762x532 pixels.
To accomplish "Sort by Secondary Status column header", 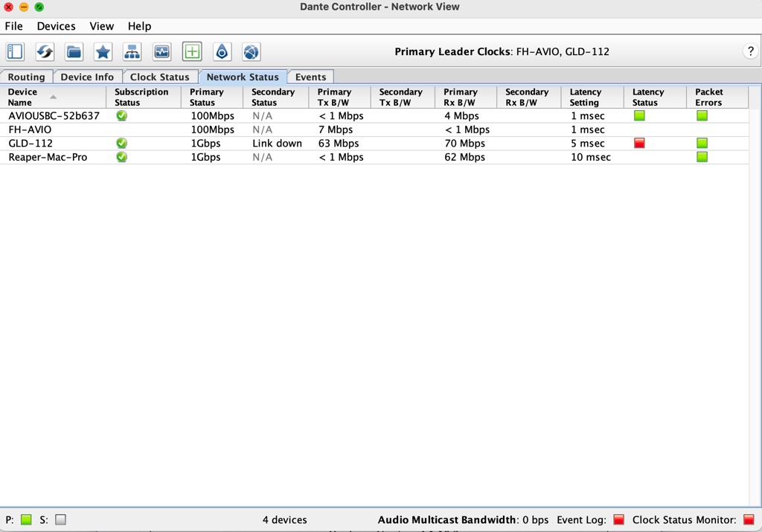I will 275,97.
